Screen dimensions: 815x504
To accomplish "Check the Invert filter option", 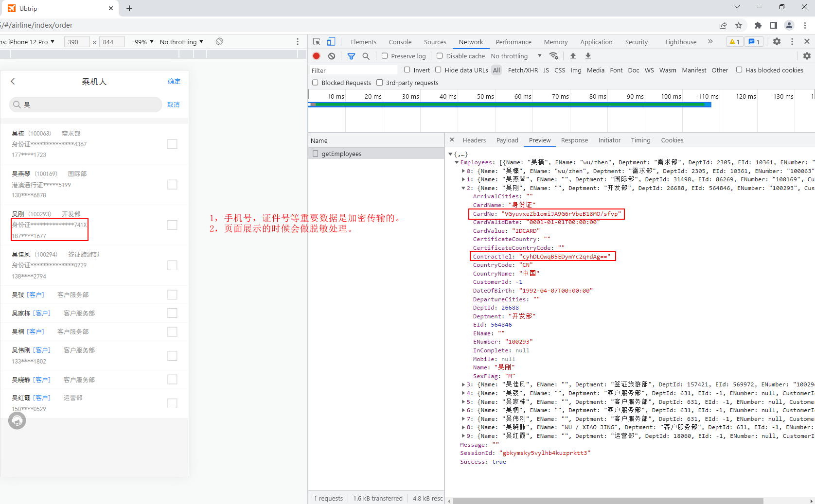I will click(x=407, y=70).
